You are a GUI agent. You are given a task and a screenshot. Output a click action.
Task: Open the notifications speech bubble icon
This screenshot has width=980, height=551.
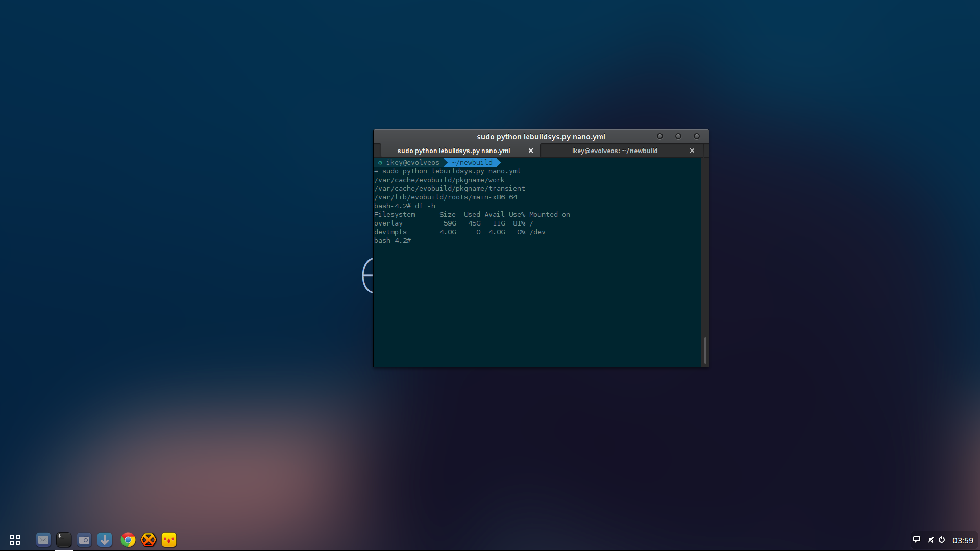(917, 540)
